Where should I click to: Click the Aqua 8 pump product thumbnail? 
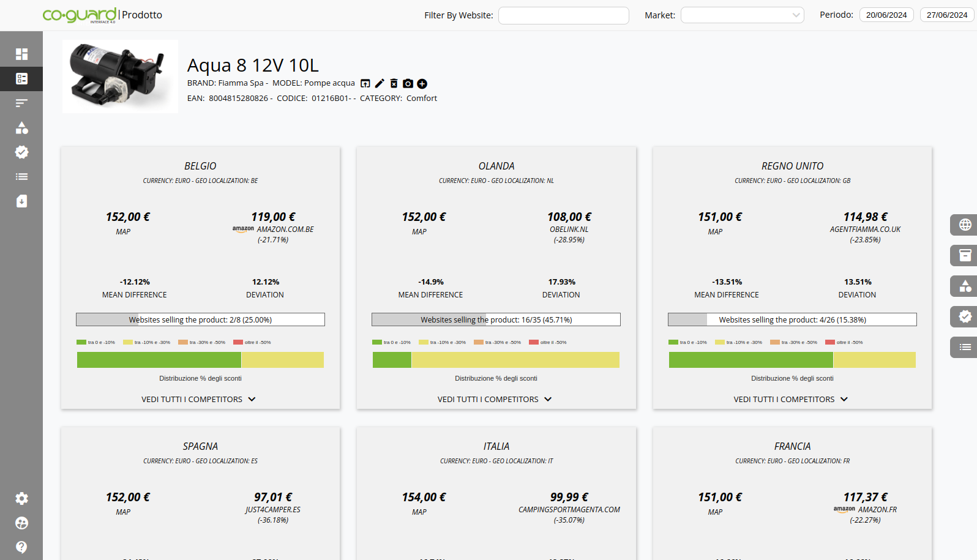pyautogui.click(x=120, y=77)
